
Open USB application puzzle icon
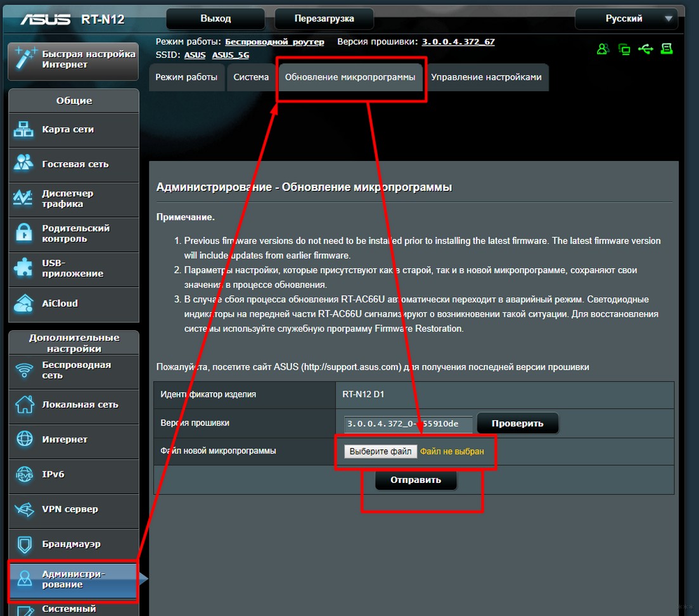[24, 268]
